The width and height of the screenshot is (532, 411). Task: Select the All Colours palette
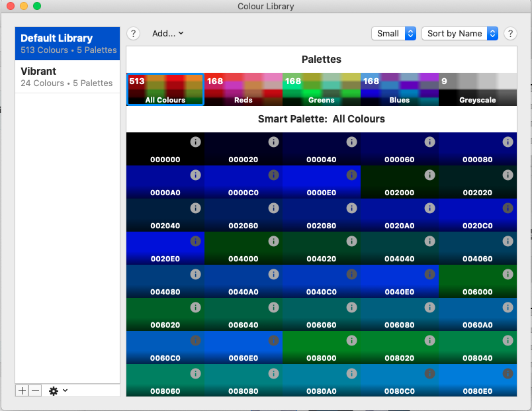coord(165,89)
